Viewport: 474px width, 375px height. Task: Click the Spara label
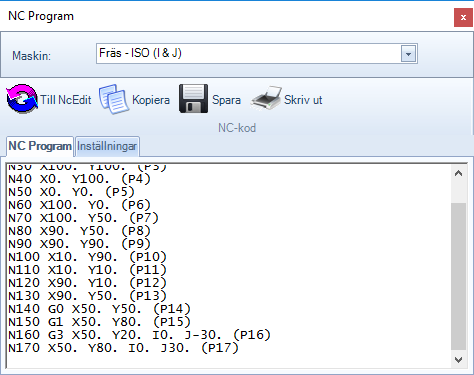coord(226,100)
